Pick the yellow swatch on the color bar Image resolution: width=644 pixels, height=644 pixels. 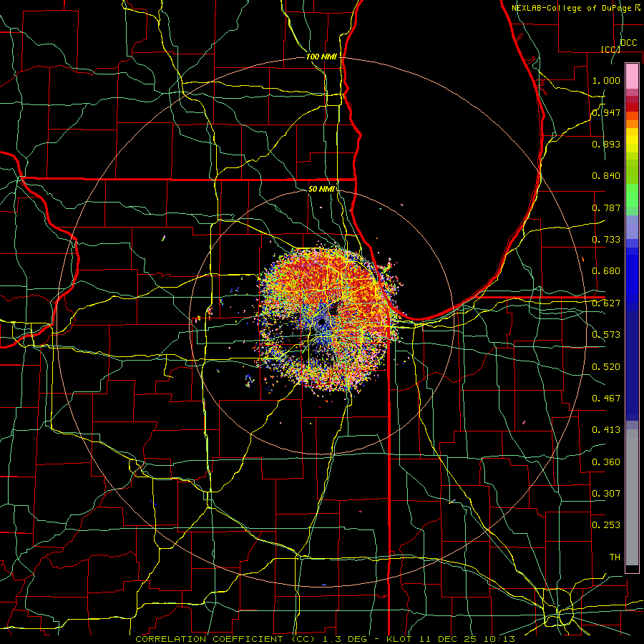coord(632,141)
